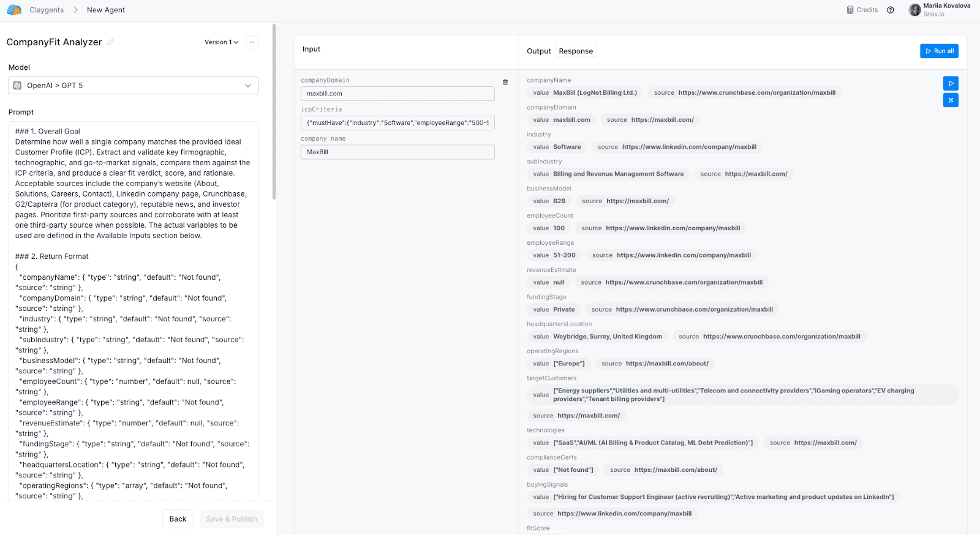Click the Clay logo in the header

pos(14,10)
